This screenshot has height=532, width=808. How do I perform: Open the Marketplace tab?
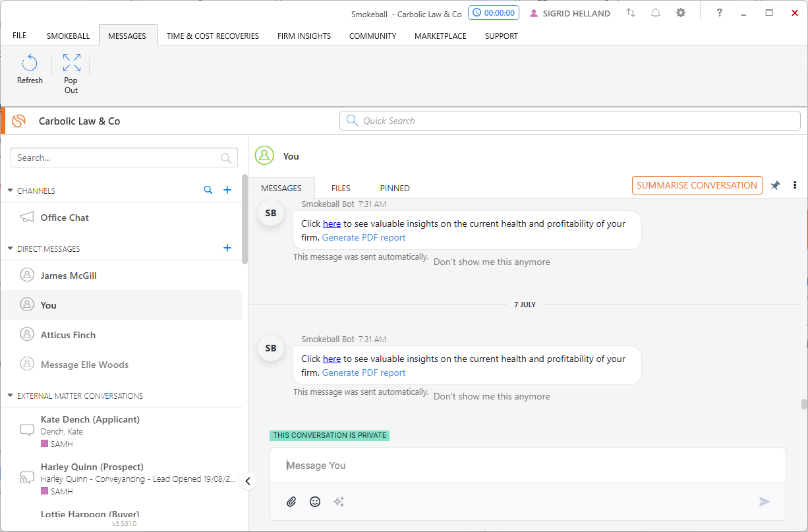click(x=440, y=36)
